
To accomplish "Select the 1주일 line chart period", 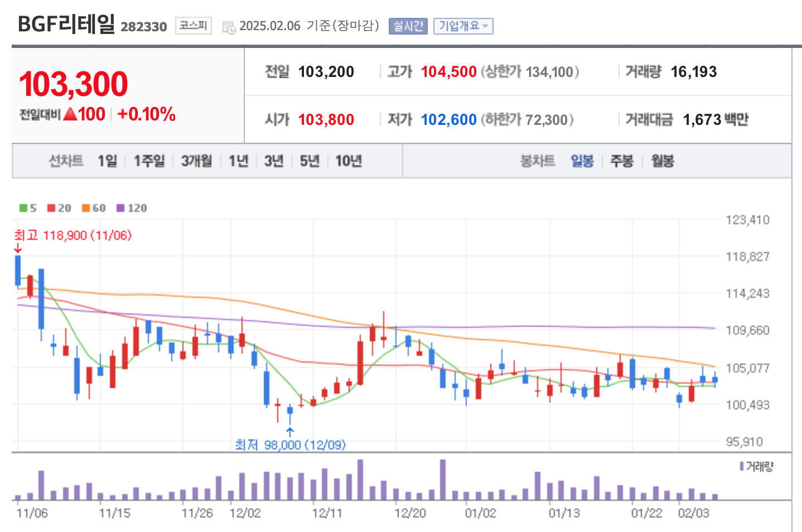I will coord(149,161).
